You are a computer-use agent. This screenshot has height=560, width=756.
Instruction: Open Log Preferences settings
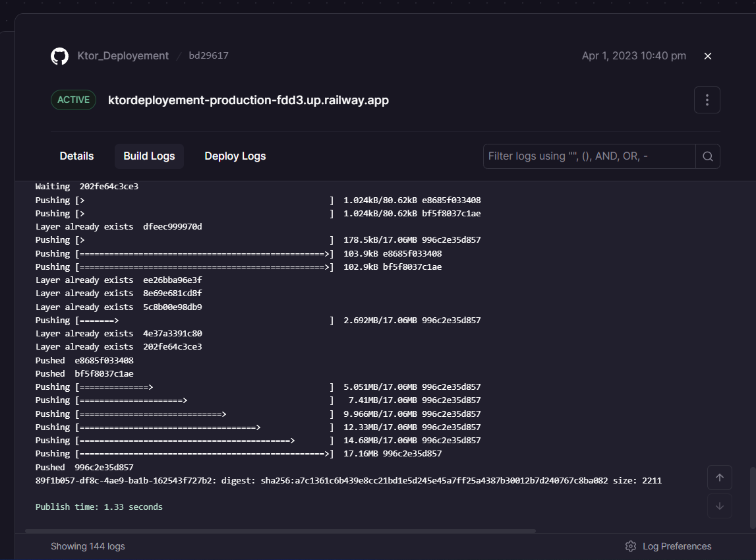pyautogui.click(x=676, y=546)
